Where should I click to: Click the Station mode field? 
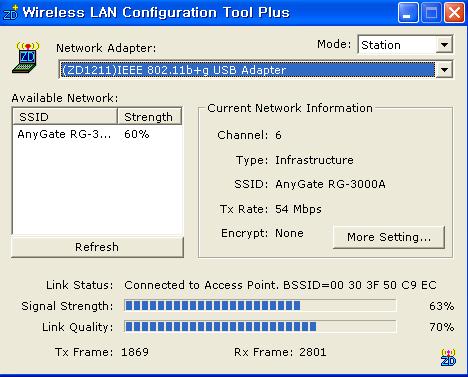[397, 45]
